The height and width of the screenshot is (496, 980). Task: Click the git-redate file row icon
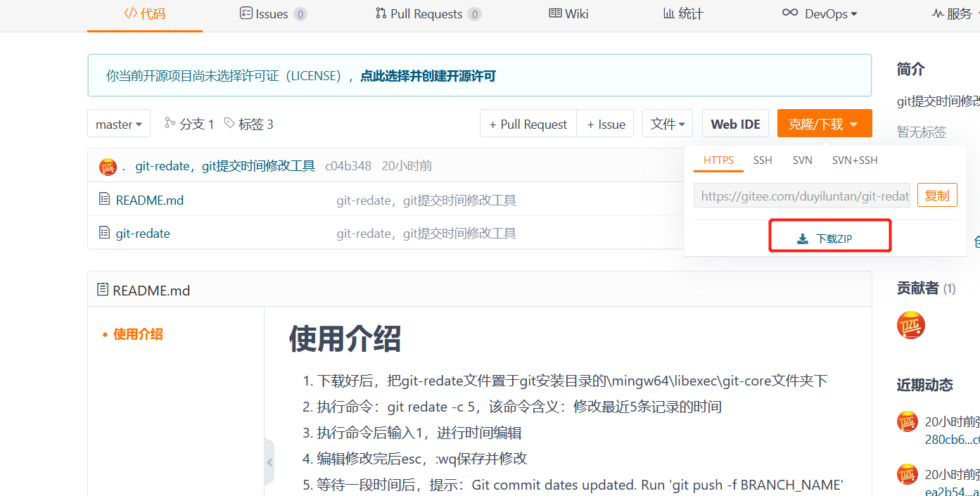tap(104, 232)
